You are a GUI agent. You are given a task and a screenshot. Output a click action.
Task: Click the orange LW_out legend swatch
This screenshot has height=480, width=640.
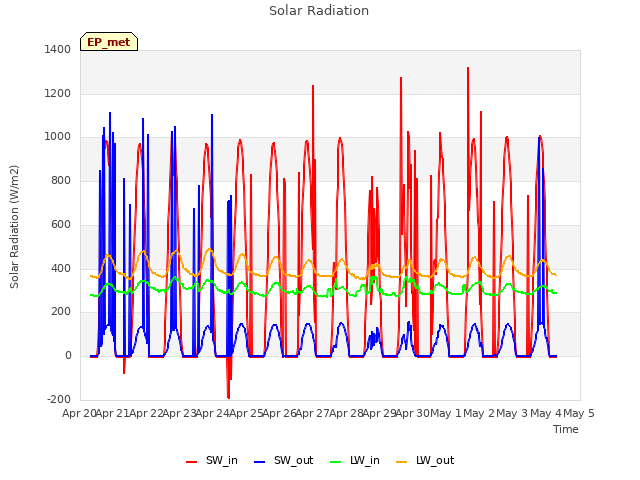402,462
